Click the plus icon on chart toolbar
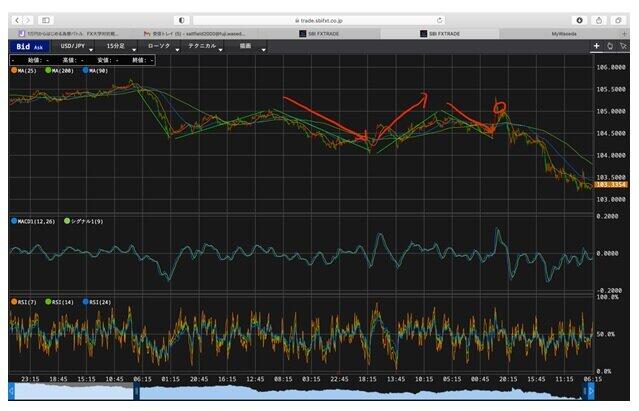639x411 pixels. 596,46
